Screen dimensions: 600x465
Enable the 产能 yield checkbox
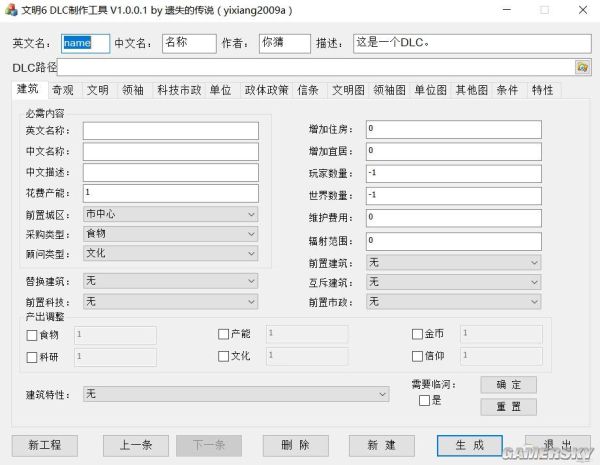pyautogui.click(x=223, y=334)
